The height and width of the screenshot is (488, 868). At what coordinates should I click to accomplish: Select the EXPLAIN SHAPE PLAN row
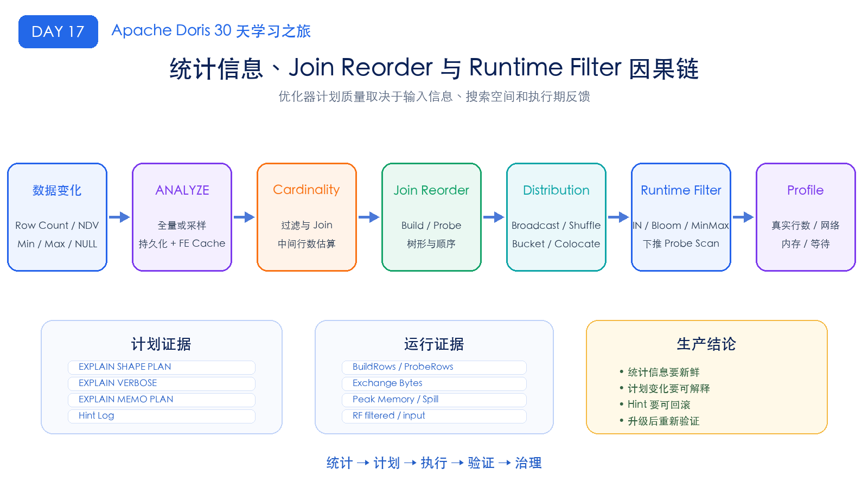[162, 367]
